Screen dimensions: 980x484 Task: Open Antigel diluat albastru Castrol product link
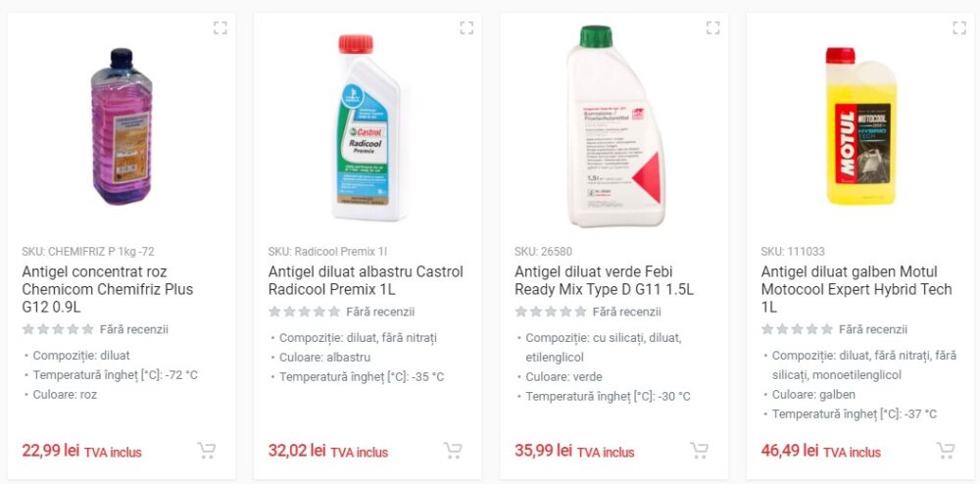[366, 281]
